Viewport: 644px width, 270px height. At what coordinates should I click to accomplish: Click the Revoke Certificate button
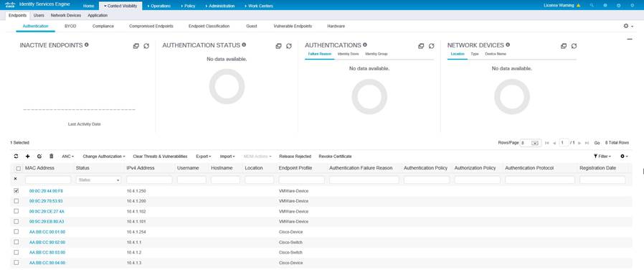335,157
